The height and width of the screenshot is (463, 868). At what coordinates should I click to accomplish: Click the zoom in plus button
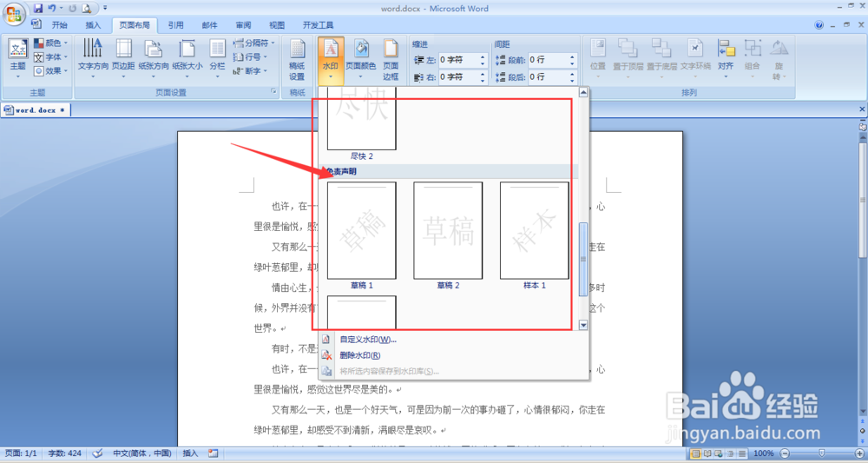click(859, 453)
